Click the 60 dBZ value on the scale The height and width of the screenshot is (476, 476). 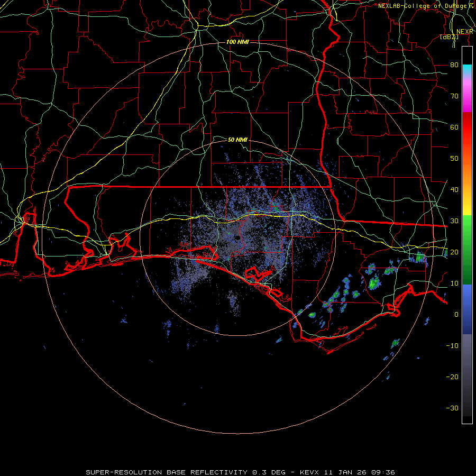(454, 127)
